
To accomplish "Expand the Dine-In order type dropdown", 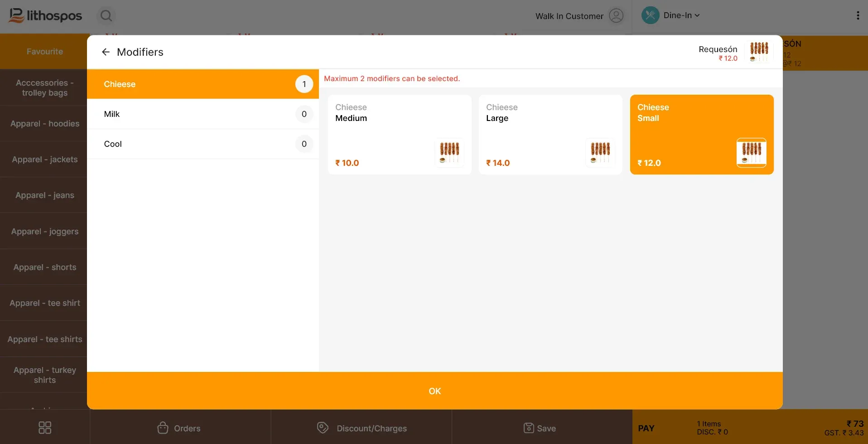I will click(682, 15).
